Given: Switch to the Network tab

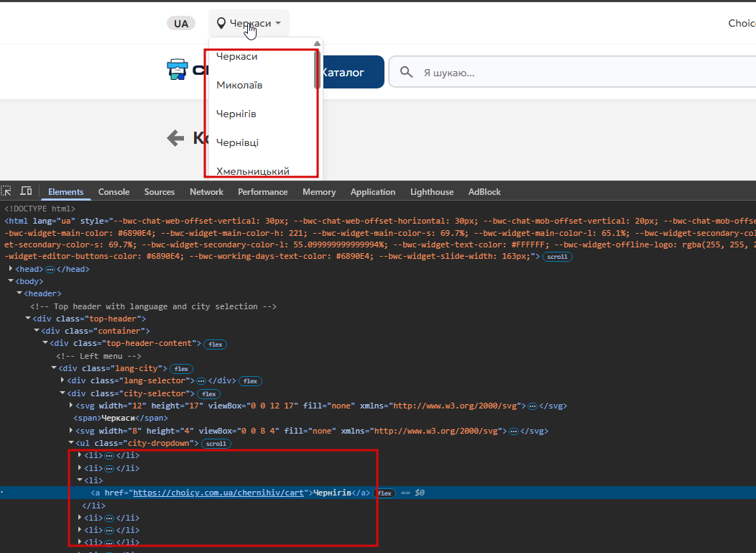Looking at the screenshot, I should (206, 191).
